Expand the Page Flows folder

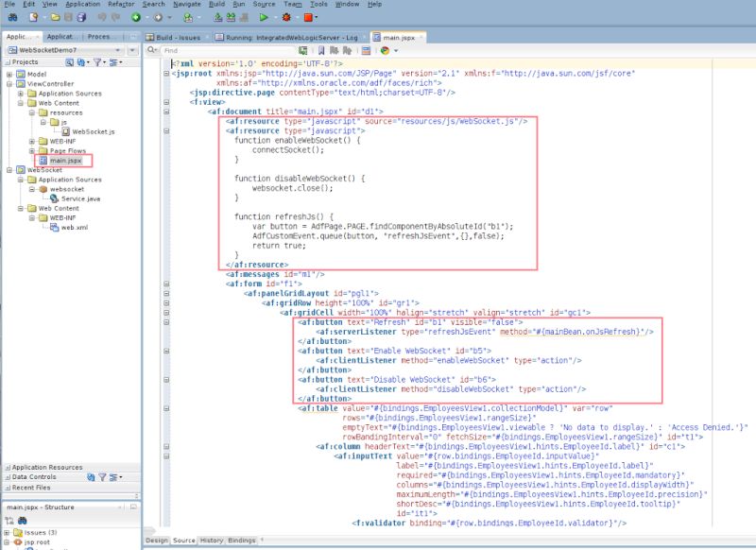pos(32,151)
